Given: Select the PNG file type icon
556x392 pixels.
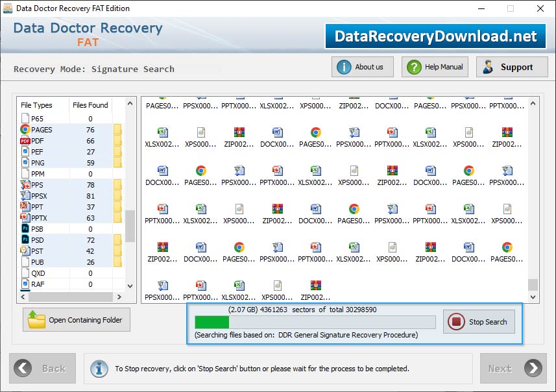Looking at the screenshot, I should pos(25,163).
